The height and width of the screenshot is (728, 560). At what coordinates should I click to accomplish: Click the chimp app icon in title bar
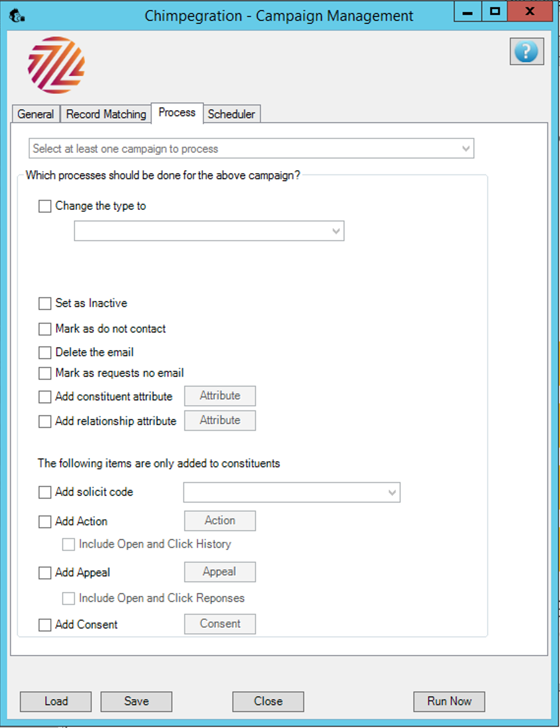pos(17,16)
